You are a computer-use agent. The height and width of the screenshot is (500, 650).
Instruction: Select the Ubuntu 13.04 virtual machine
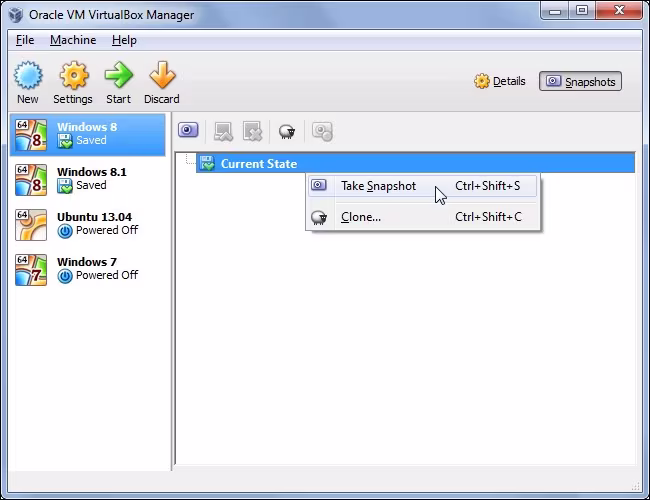(x=87, y=224)
